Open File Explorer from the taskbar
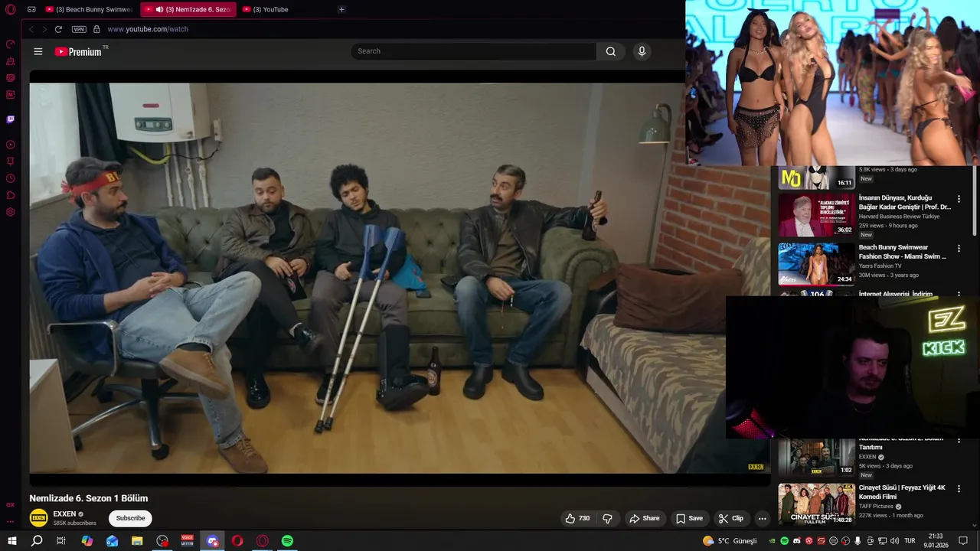The image size is (980, 551). tap(137, 541)
